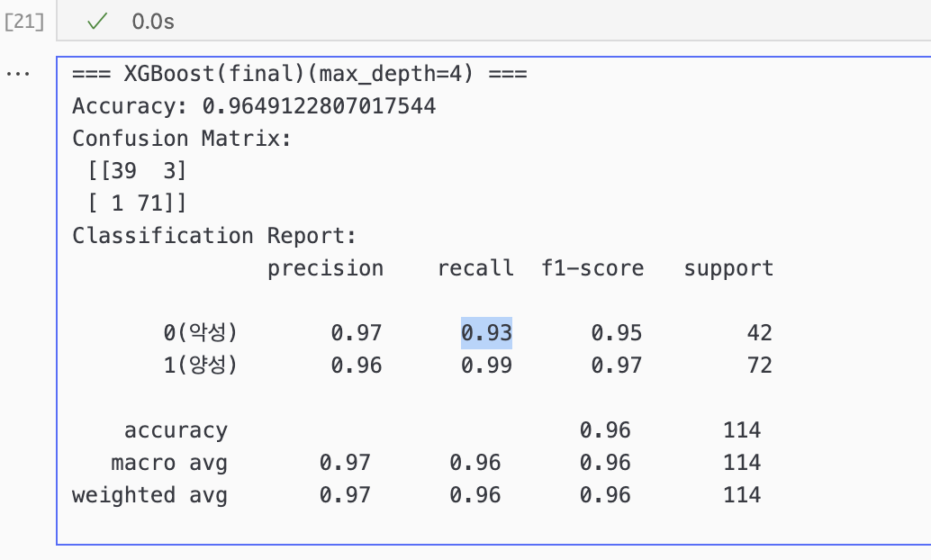931x560 pixels.
Task: Click the precision column header
Action: click(325, 269)
